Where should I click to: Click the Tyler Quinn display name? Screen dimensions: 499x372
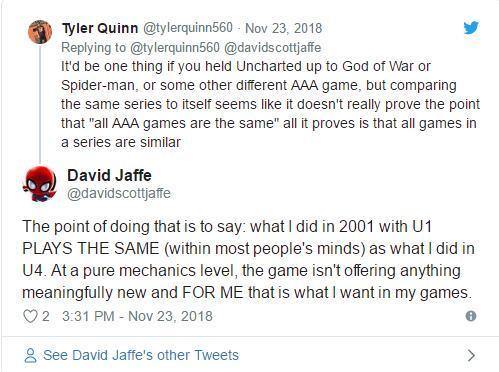[x=100, y=28]
